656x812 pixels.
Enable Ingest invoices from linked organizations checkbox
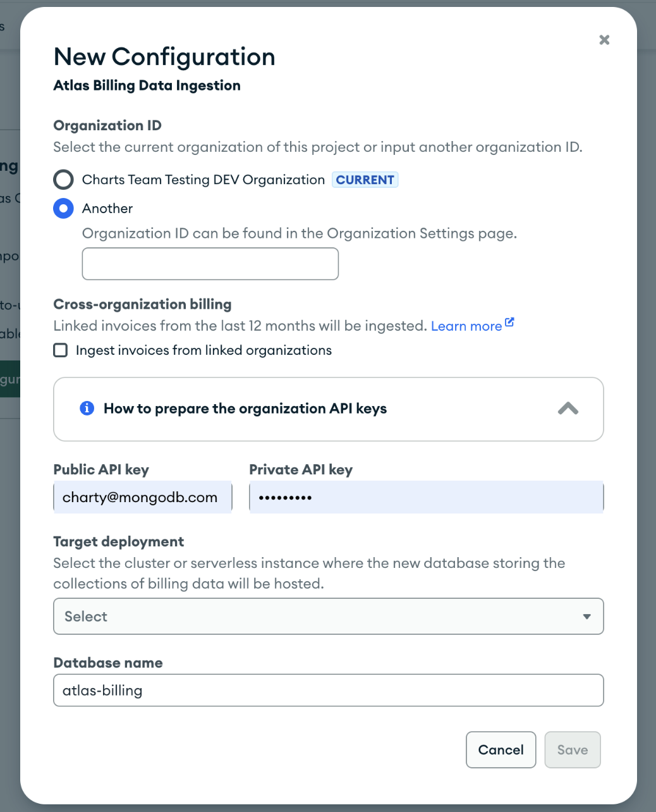tap(61, 350)
